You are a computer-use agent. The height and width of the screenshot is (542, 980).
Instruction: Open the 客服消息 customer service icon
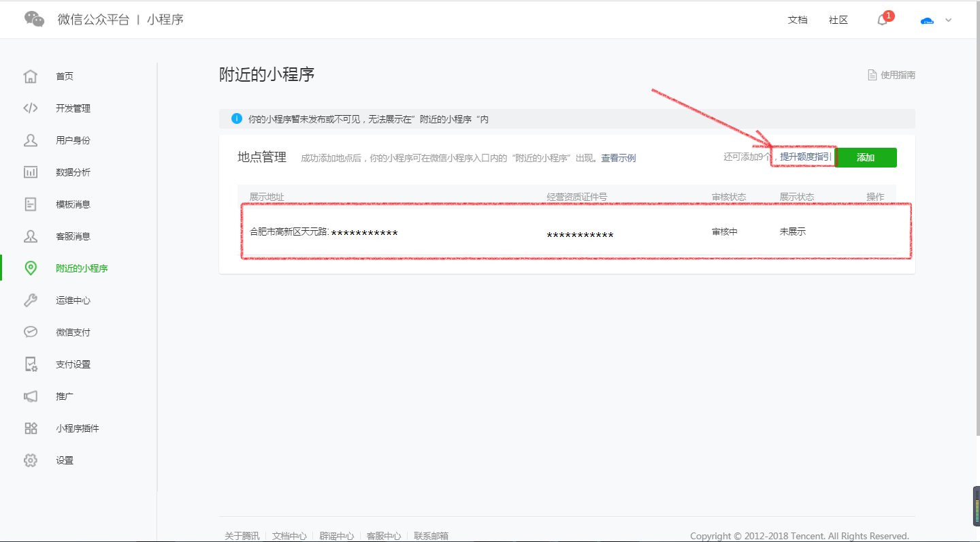point(30,236)
